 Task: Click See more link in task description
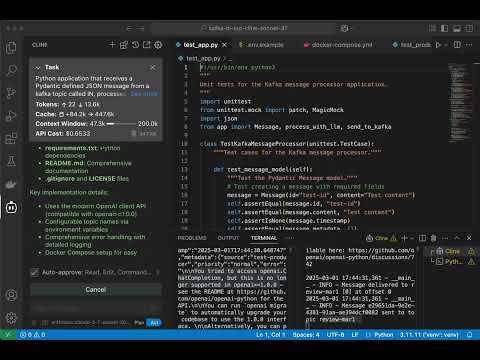[x=144, y=94]
